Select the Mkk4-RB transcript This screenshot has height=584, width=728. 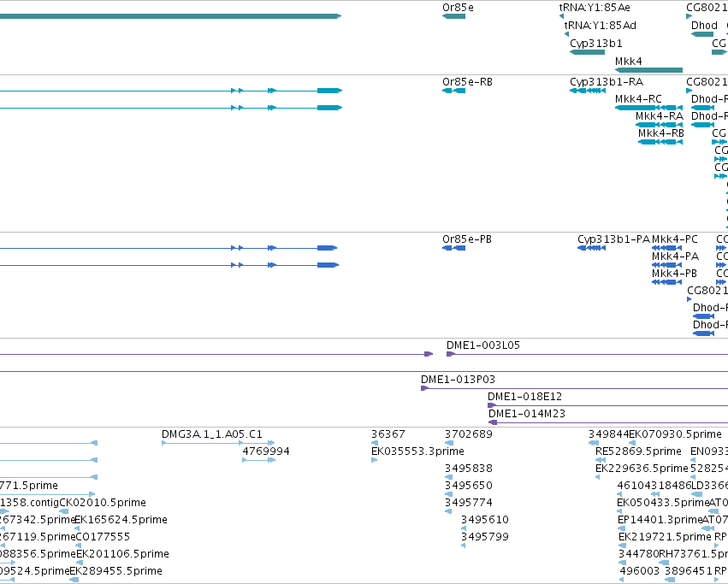coord(660,142)
